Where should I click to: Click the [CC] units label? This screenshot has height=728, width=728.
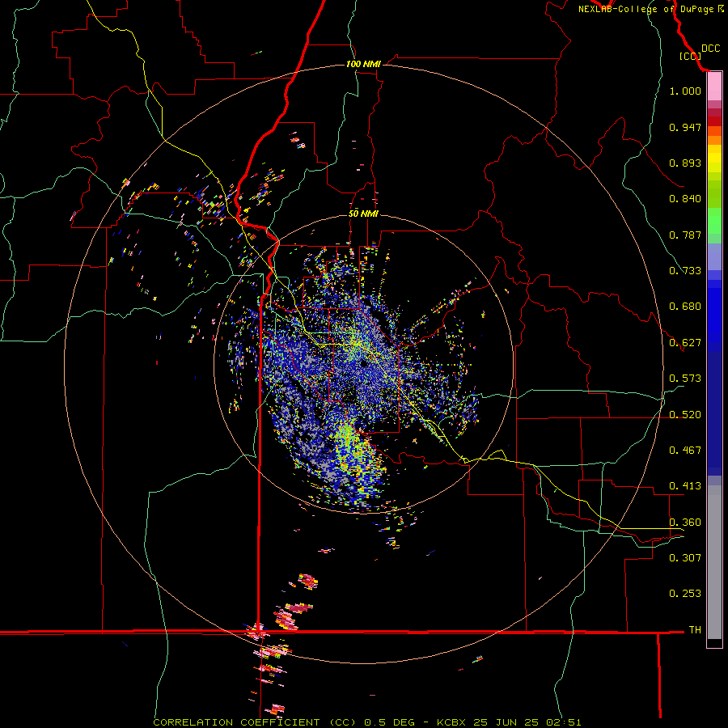(x=690, y=56)
